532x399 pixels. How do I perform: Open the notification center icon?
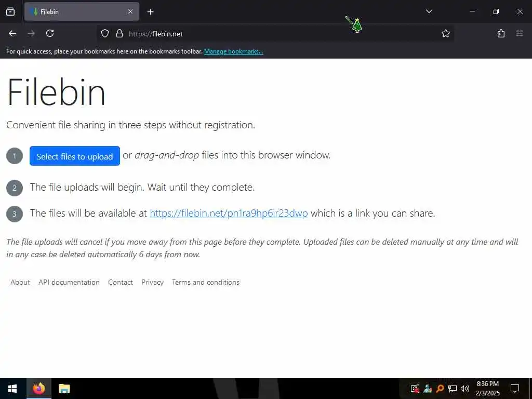(x=515, y=389)
